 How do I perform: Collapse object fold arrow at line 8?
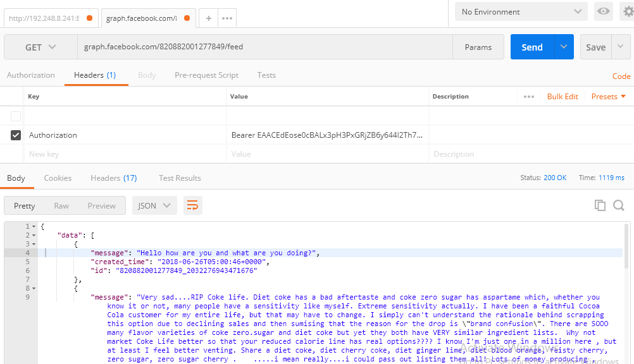(x=34, y=288)
